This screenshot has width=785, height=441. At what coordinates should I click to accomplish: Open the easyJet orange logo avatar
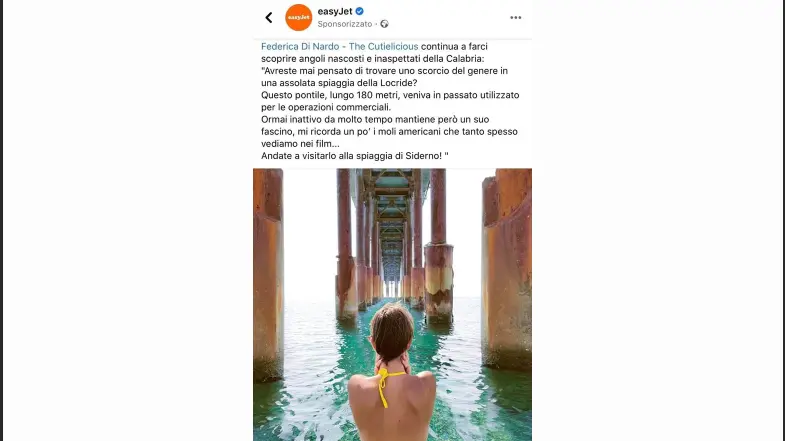pyautogui.click(x=298, y=18)
